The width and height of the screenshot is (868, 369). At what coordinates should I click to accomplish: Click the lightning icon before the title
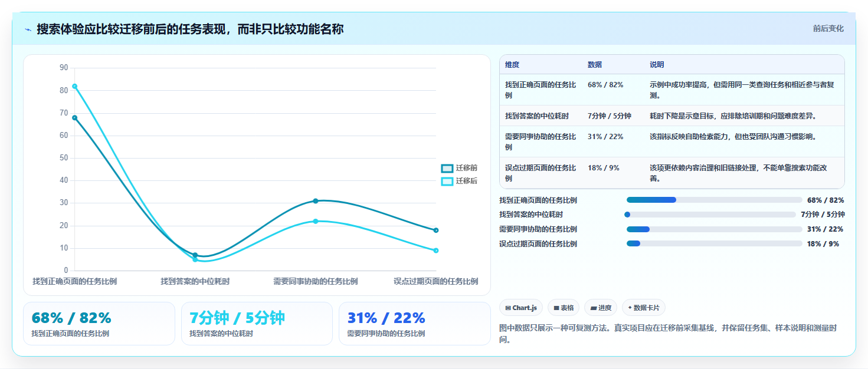point(28,29)
